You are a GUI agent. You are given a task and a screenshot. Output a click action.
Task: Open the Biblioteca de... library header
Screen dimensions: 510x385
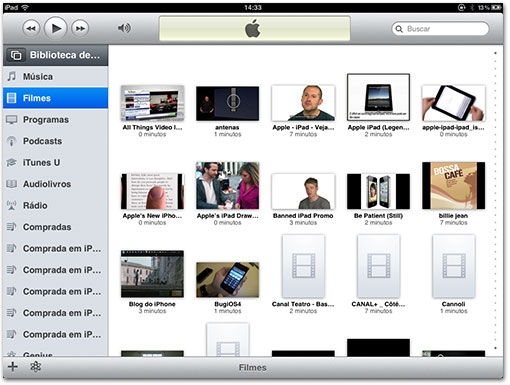(x=56, y=55)
